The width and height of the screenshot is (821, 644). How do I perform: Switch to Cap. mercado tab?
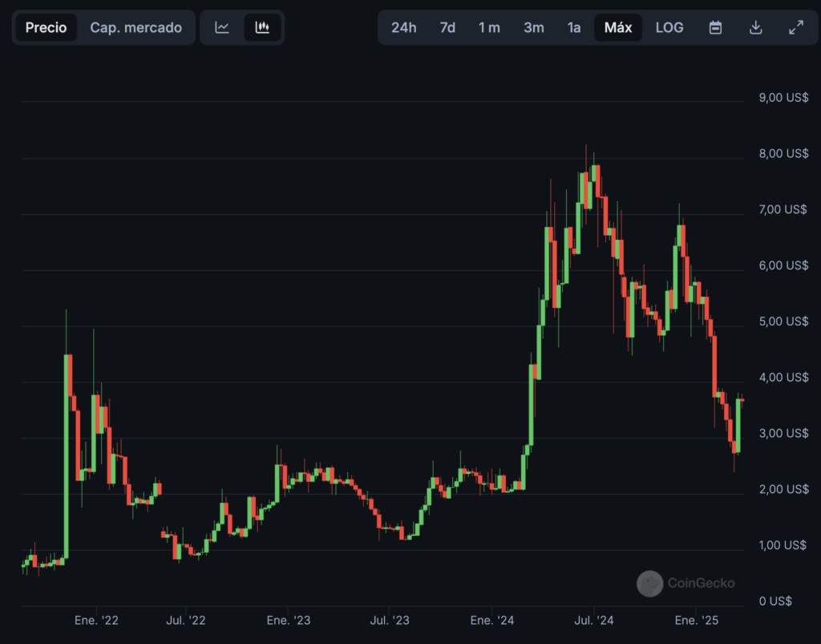[135, 27]
